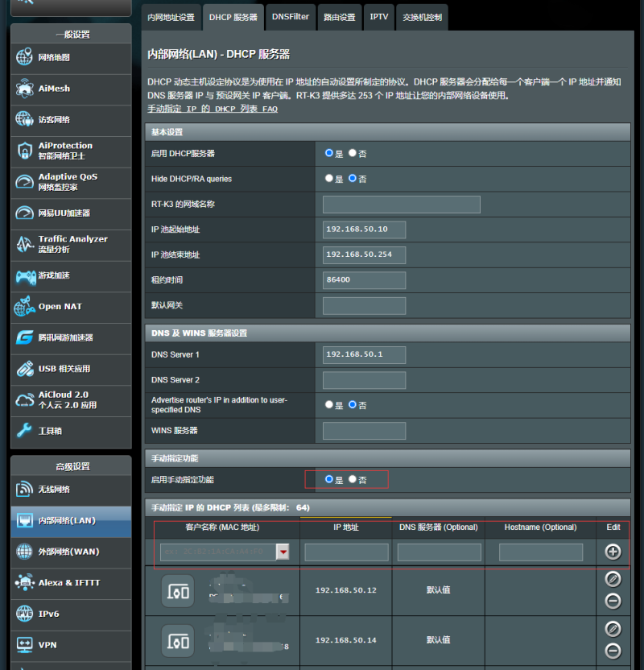Select 否 to disable DHCP 服务器
644x670 pixels.
click(353, 153)
